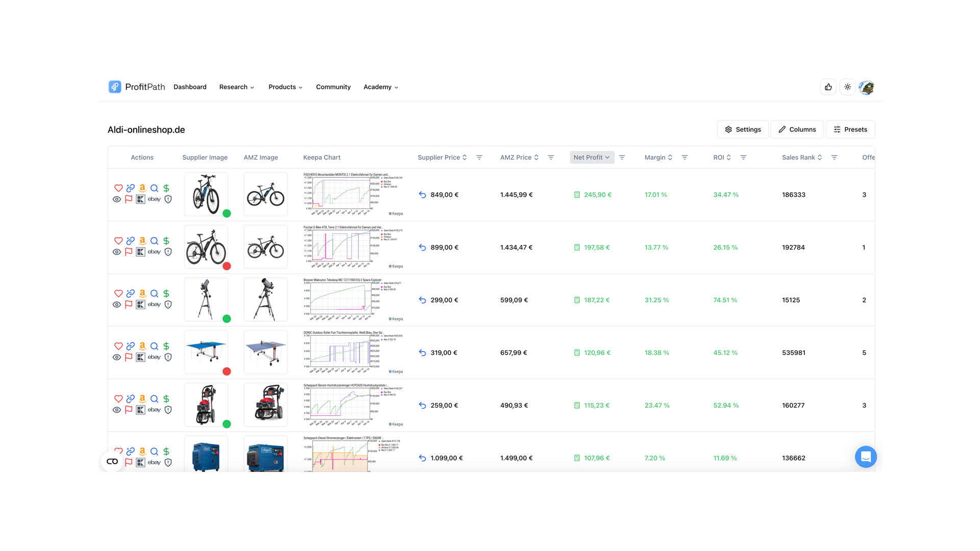Open eBay icon in the 849,00 € row
The height and width of the screenshot is (551, 980).
point(154,199)
